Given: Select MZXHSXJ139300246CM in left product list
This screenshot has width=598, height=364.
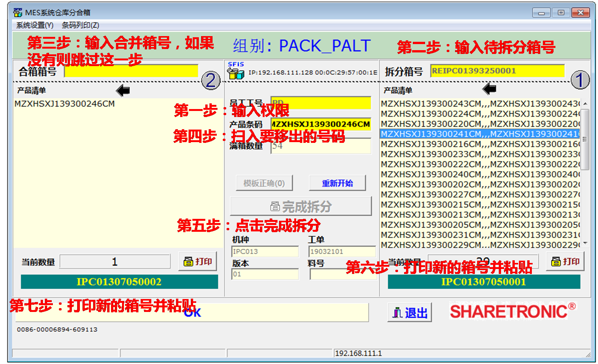Looking at the screenshot, I should click(65, 104).
